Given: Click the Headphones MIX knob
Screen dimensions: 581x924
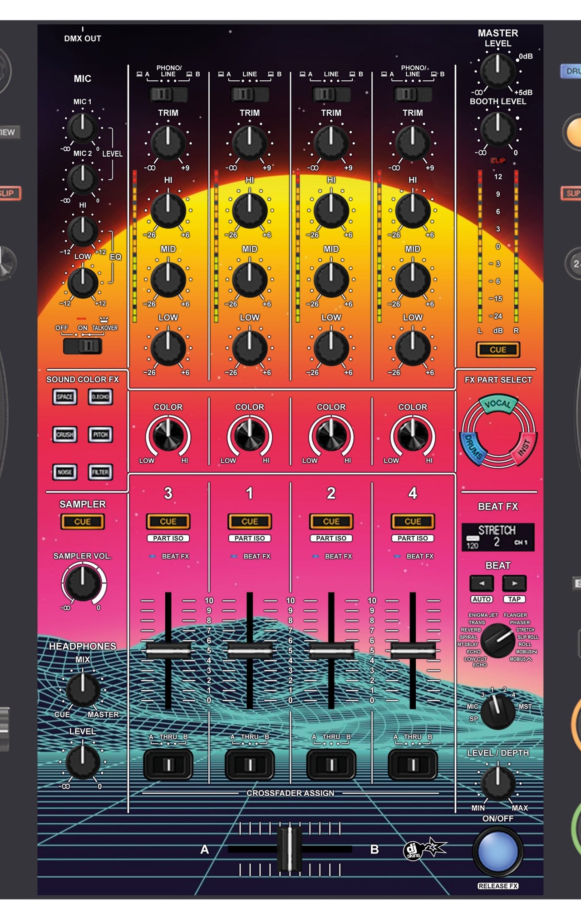Looking at the screenshot, I should click(83, 690).
